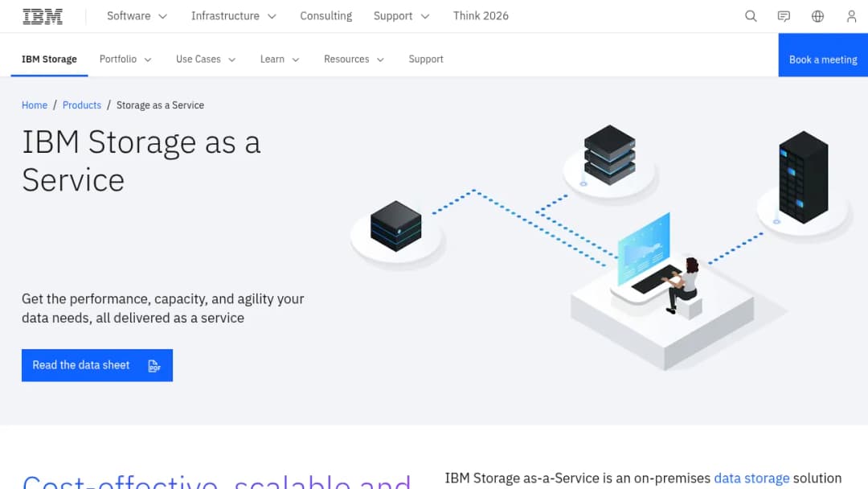Image resolution: width=868 pixels, height=489 pixels.
Task: Expand the Portfolio dropdown
Action: pyautogui.click(x=125, y=60)
